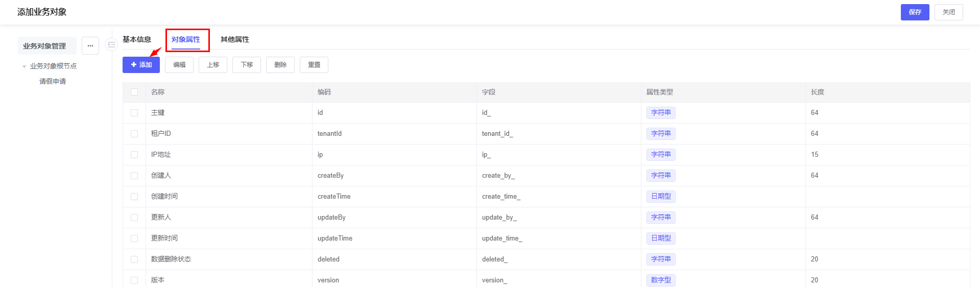The height and width of the screenshot is (287, 980).
Task: Move row up with 上移 button
Action: tap(213, 65)
